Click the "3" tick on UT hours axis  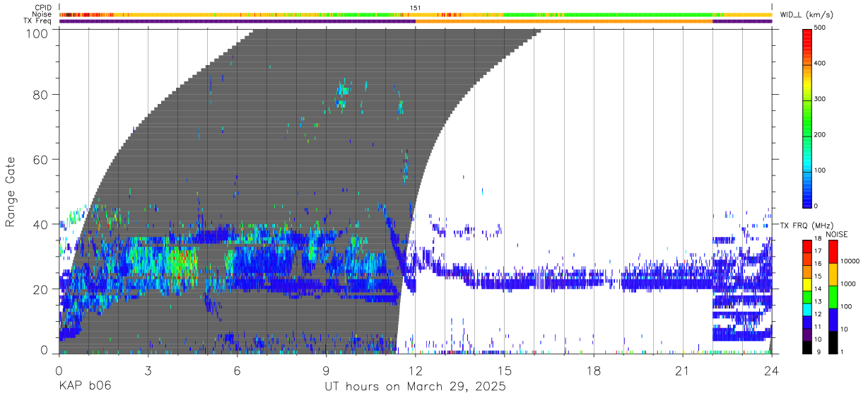pos(148,371)
